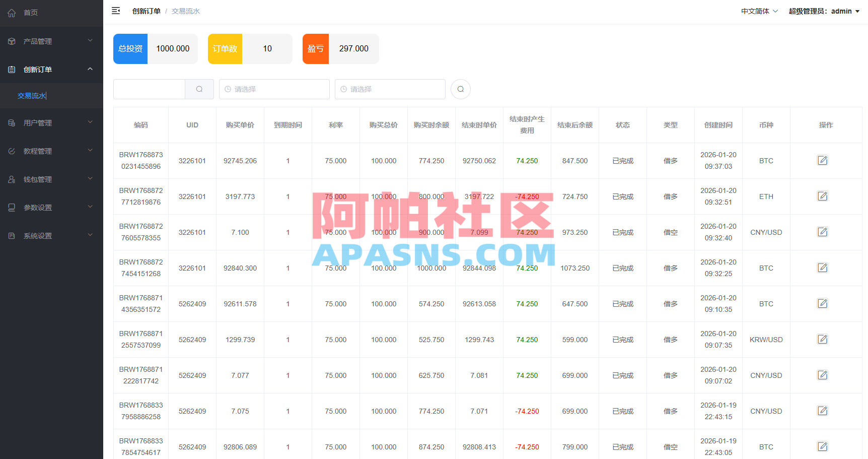Edit order BRW17688714356351572

pos(822,303)
